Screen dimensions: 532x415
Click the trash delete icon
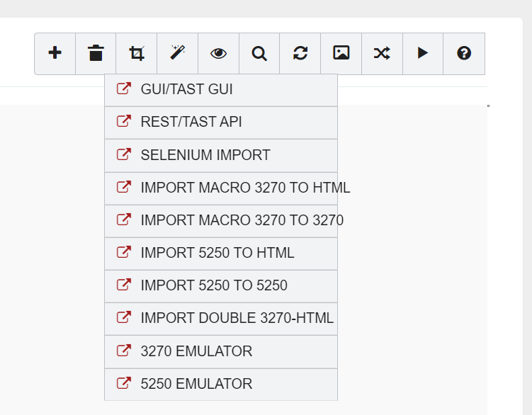pos(96,53)
